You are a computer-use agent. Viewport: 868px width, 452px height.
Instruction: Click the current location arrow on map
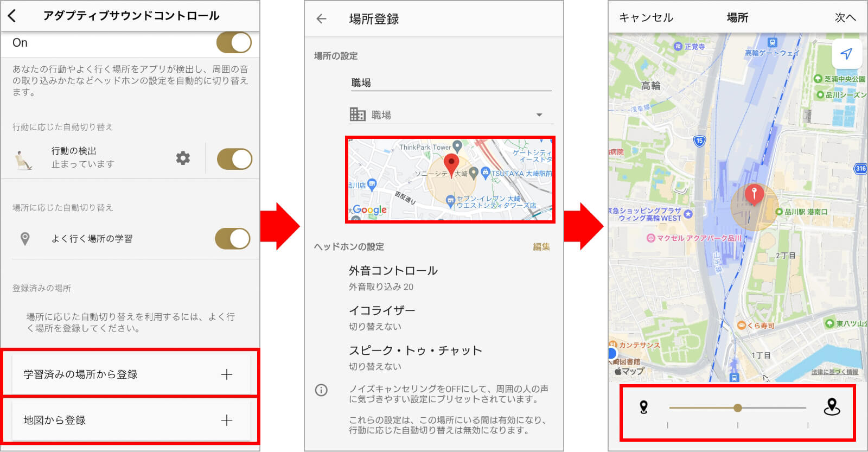tap(846, 53)
